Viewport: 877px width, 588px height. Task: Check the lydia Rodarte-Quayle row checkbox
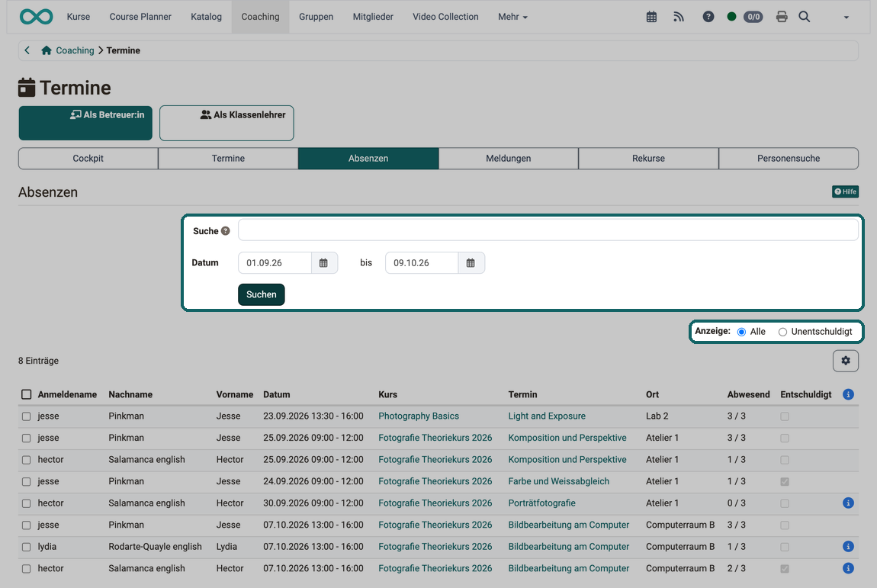[26, 547]
